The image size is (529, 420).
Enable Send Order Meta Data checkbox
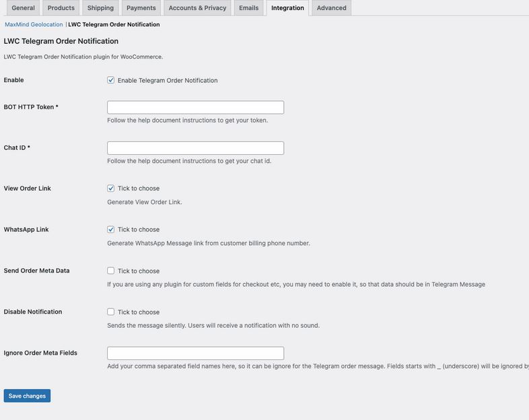110,271
